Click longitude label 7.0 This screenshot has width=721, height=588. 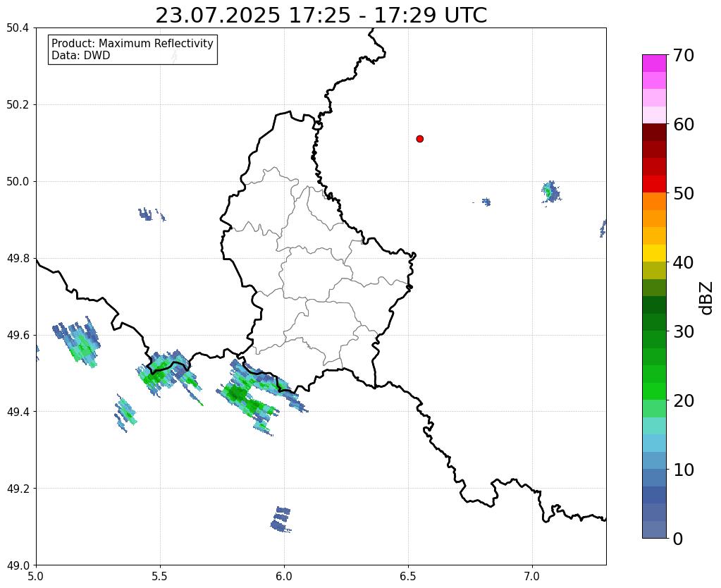click(x=532, y=576)
